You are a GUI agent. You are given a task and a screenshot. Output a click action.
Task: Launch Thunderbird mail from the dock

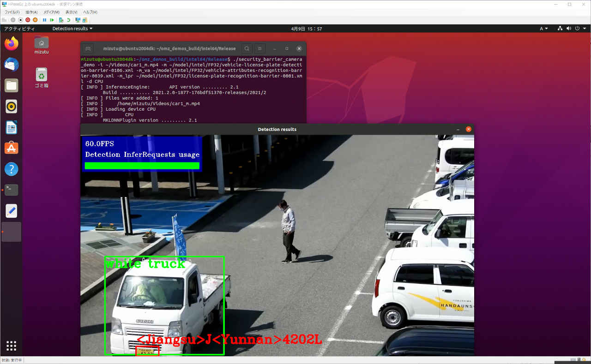click(x=12, y=65)
